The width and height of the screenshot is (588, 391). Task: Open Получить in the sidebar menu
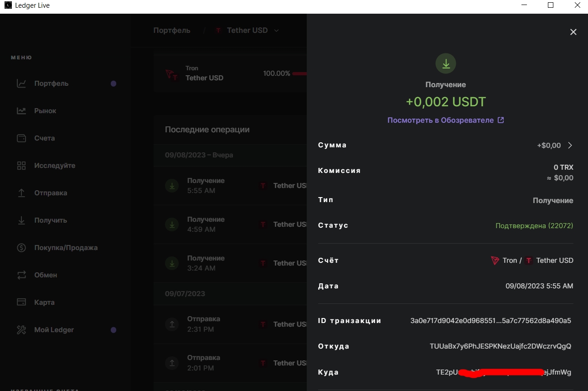point(51,220)
